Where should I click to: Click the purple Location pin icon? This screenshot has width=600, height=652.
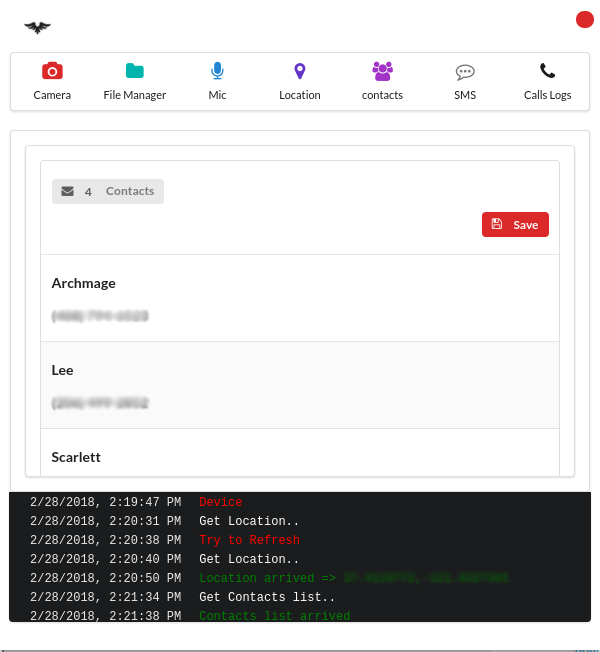[x=299, y=71]
